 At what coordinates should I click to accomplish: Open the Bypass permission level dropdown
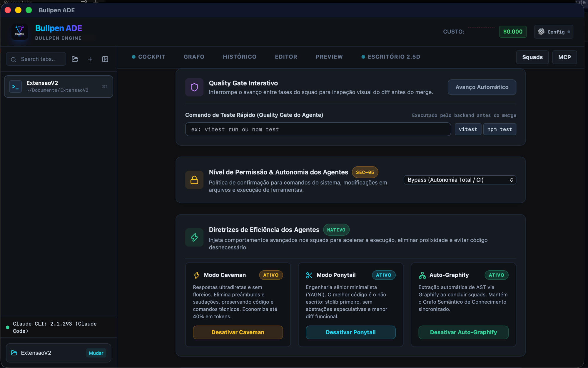tap(460, 180)
